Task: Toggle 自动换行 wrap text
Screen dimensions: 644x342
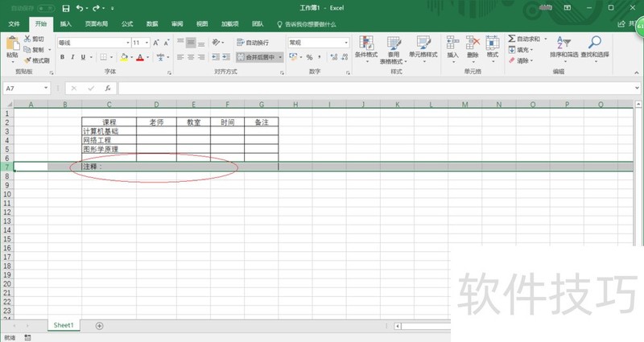Action: (253, 43)
